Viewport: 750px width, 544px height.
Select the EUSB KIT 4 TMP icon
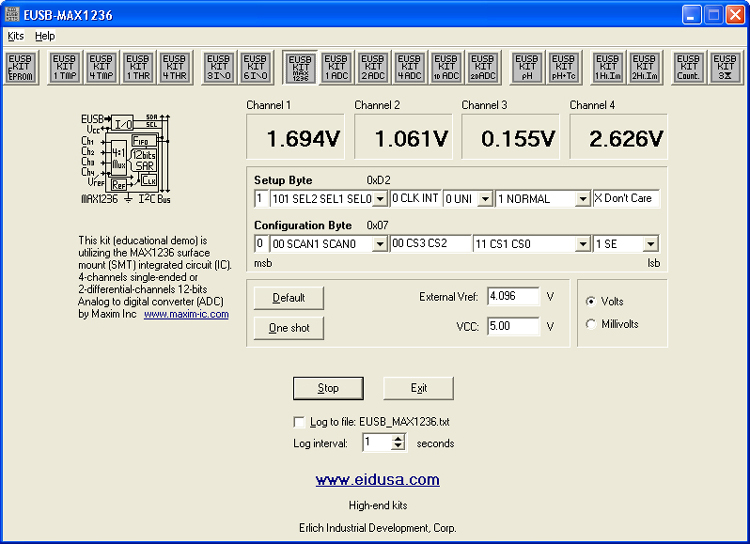point(101,67)
